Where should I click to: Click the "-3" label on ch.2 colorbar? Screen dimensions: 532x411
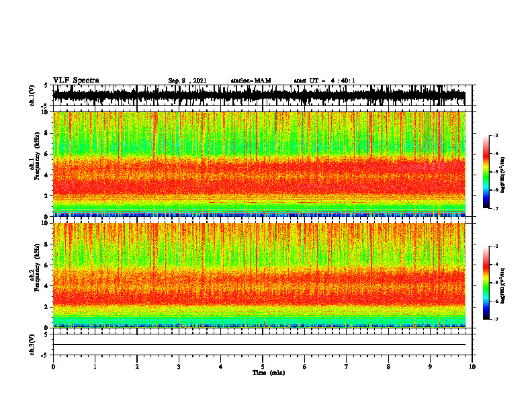(x=495, y=246)
